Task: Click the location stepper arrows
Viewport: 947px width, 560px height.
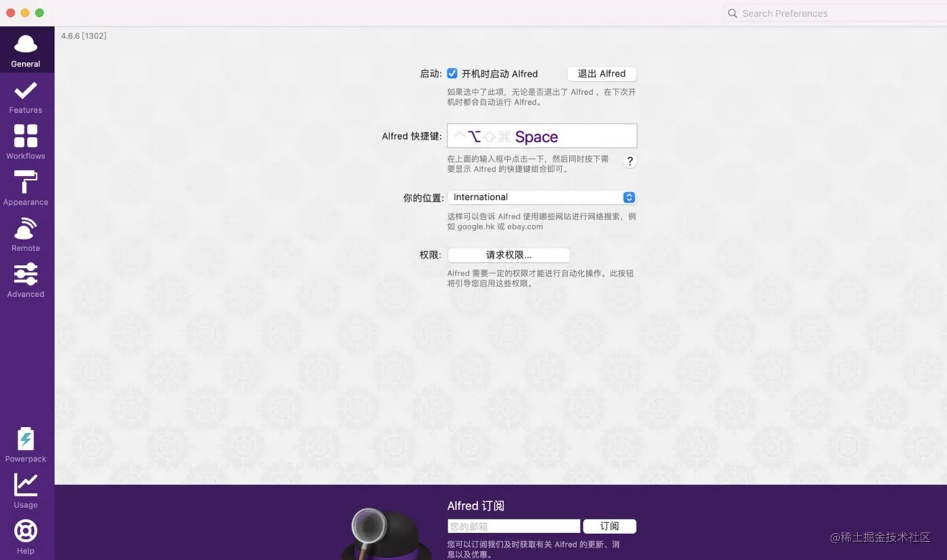Action: tap(628, 197)
